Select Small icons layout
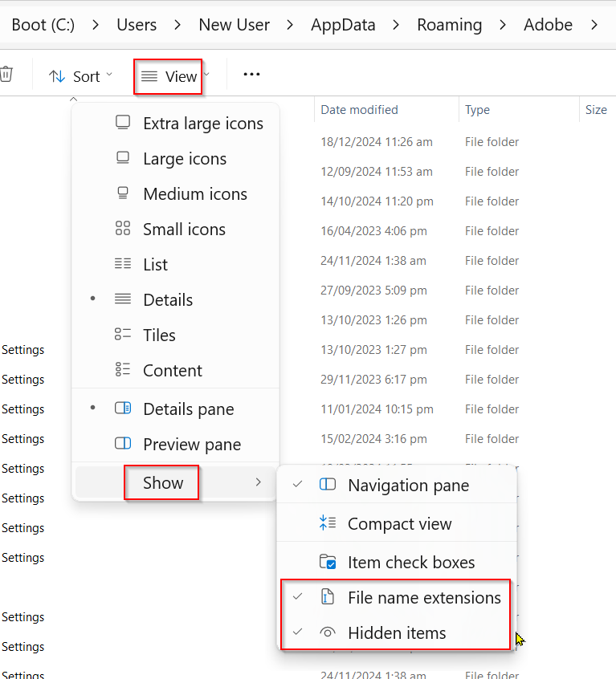 pyautogui.click(x=175, y=229)
